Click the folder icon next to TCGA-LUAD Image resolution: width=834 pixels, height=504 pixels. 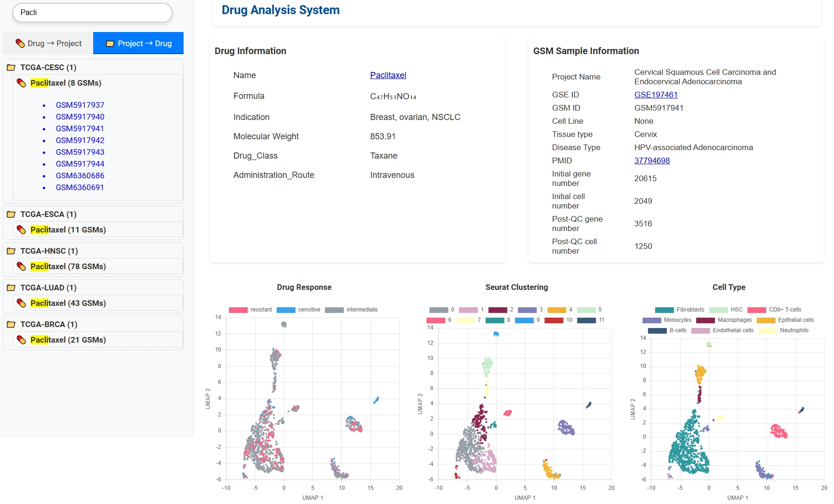11,288
